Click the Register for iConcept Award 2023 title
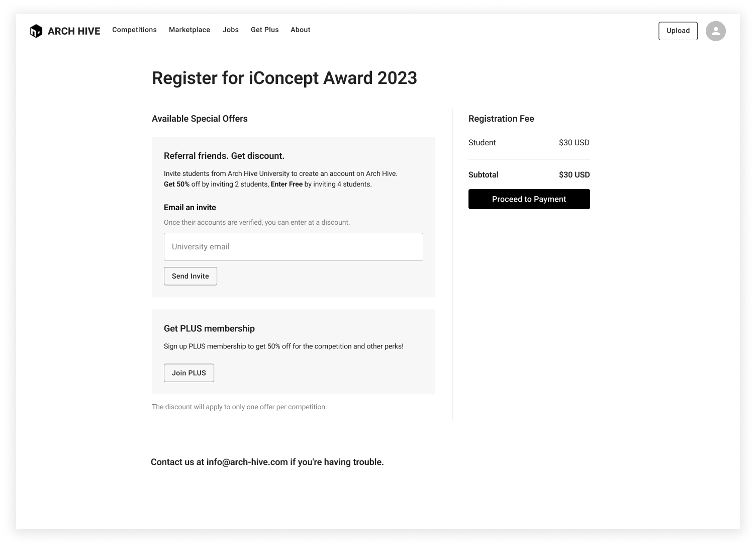This screenshot has height=547, width=756. pos(285,78)
